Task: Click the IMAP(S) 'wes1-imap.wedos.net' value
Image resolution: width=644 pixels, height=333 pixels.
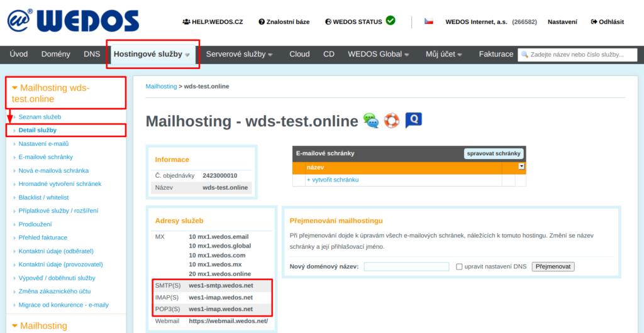Action: coord(221,297)
